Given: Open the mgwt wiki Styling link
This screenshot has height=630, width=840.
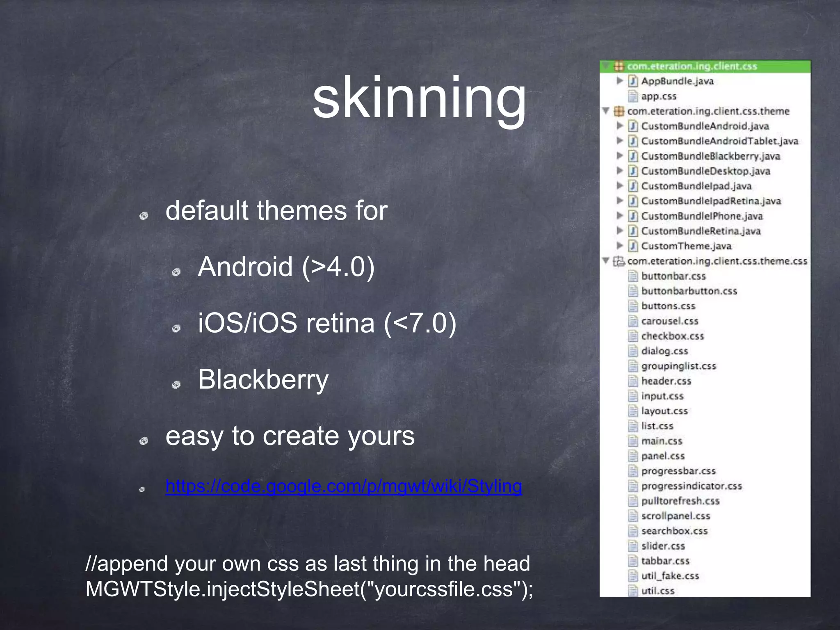Looking at the screenshot, I should 344,486.
